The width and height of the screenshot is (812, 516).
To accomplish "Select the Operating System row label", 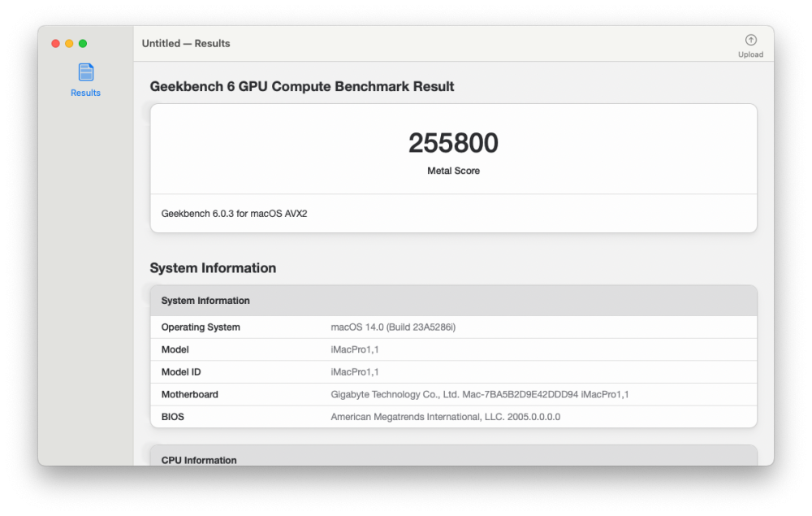I will (201, 327).
